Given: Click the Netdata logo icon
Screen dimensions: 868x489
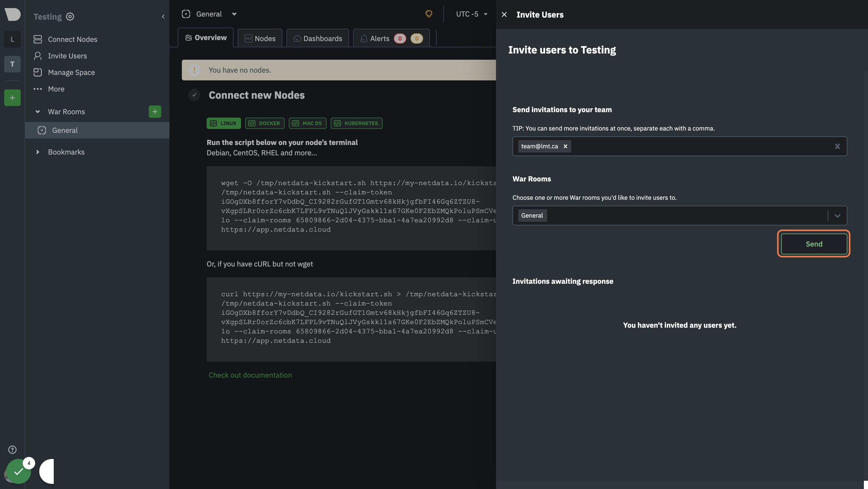Looking at the screenshot, I should (12, 14).
